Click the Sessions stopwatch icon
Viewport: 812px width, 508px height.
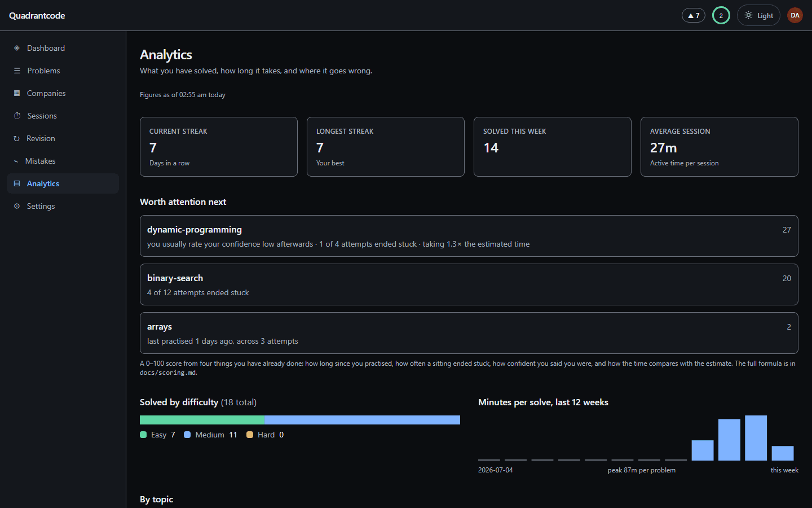point(17,116)
